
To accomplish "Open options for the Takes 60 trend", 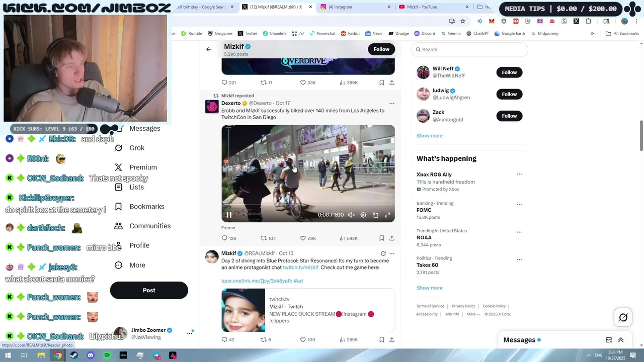I will tap(519, 260).
